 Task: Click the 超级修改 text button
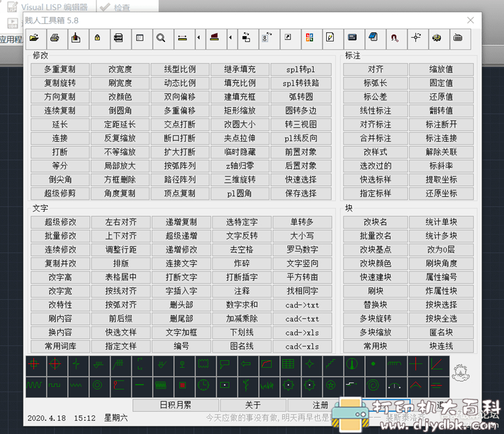[60, 222]
